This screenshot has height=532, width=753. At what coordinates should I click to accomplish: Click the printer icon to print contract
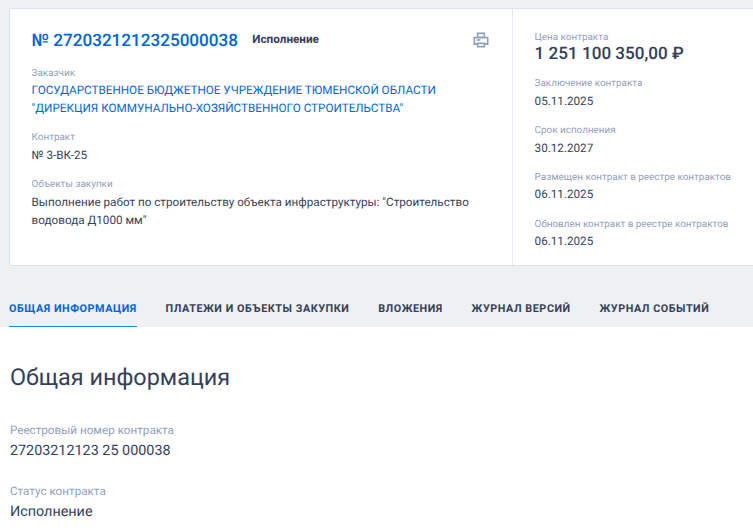pos(481,40)
